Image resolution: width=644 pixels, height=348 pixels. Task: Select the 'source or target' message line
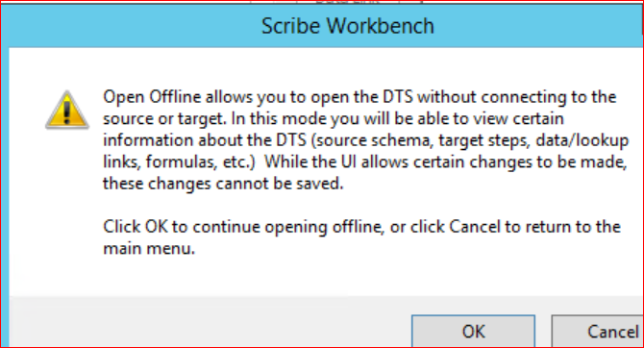click(334, 119)
